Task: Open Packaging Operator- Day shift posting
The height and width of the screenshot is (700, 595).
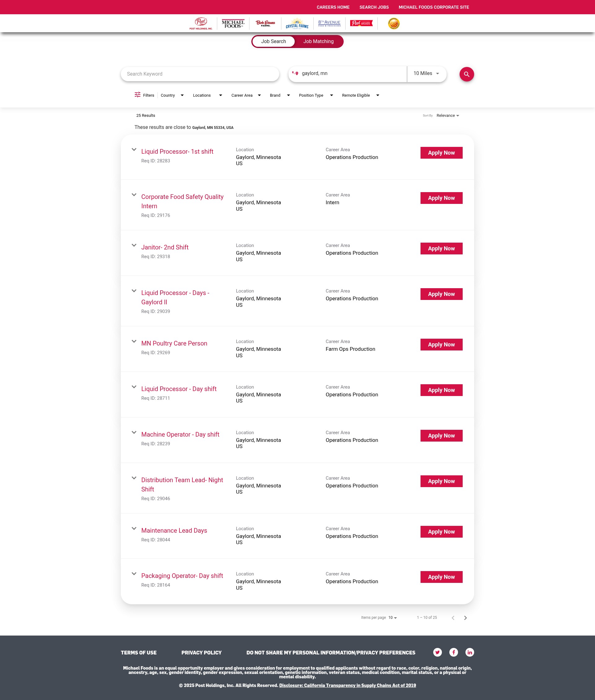Action: click(182, 575)
